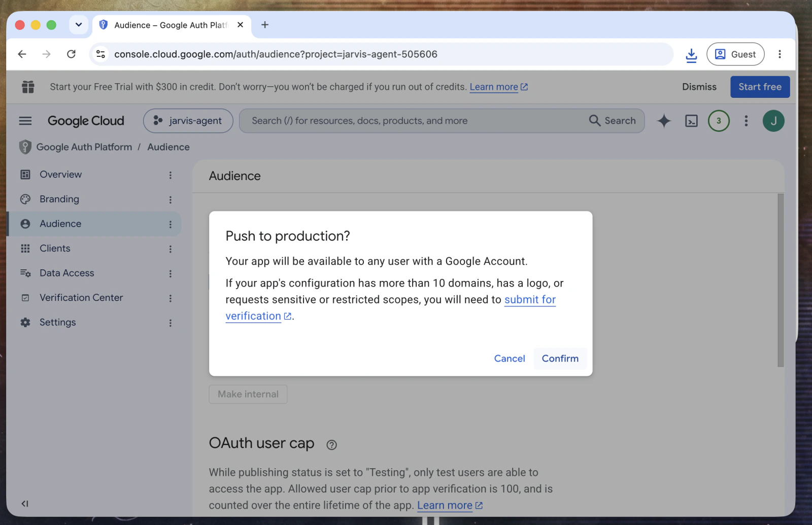Open more options for Clients
Screen dimensions: 812x525
pyautogui.click(x=171, y=249)
